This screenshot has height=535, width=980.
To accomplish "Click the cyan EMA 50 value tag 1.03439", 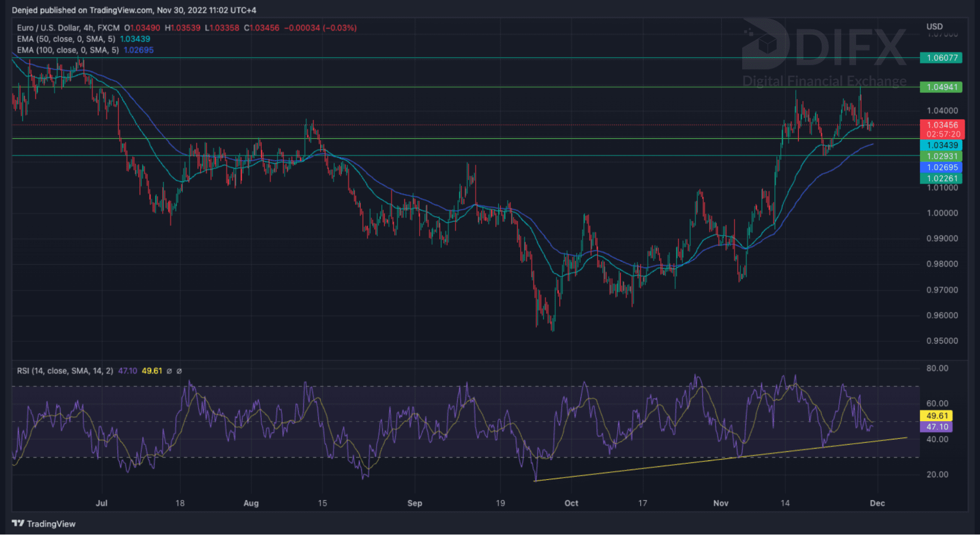I will pos(941,145).
